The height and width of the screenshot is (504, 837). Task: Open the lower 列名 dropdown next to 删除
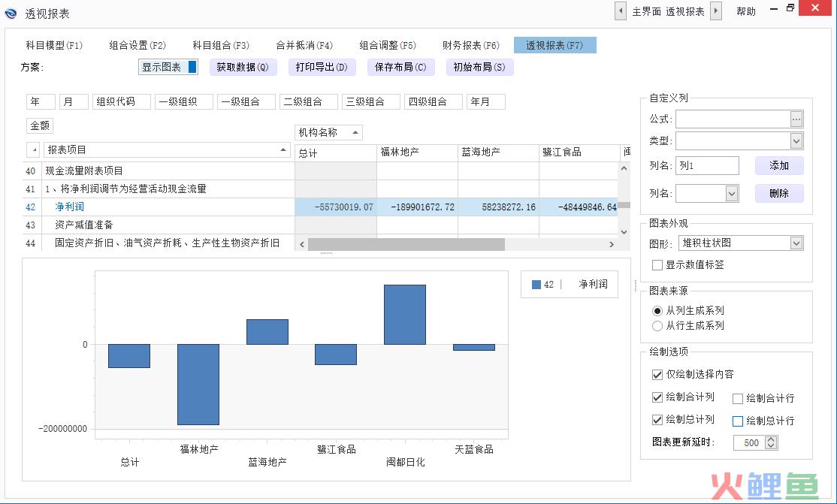point(732,193)
